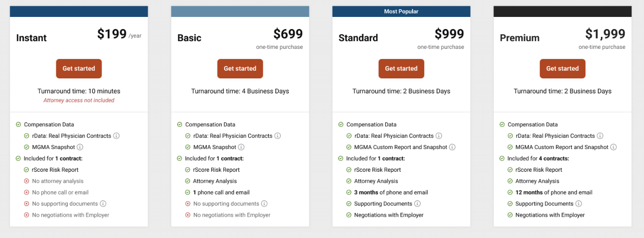644x238 pixels.
Task: Select Get started for Premium plan
Action: (x=563, y=69)
